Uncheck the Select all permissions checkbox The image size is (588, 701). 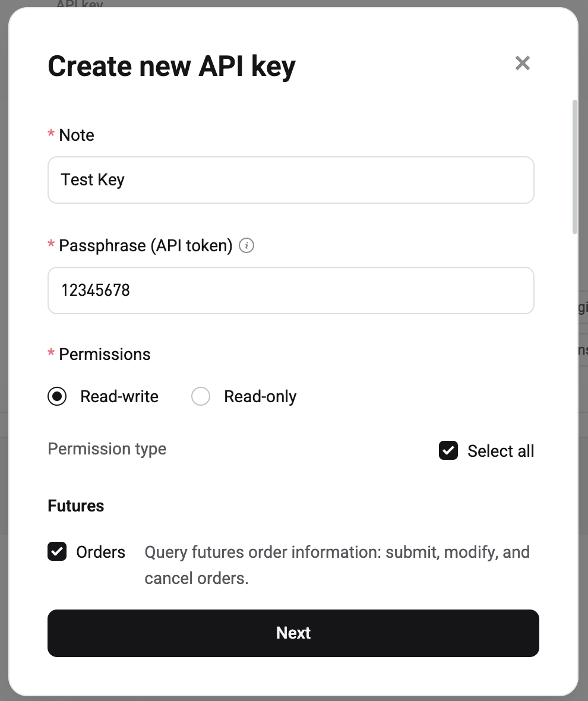pos(448,450)
